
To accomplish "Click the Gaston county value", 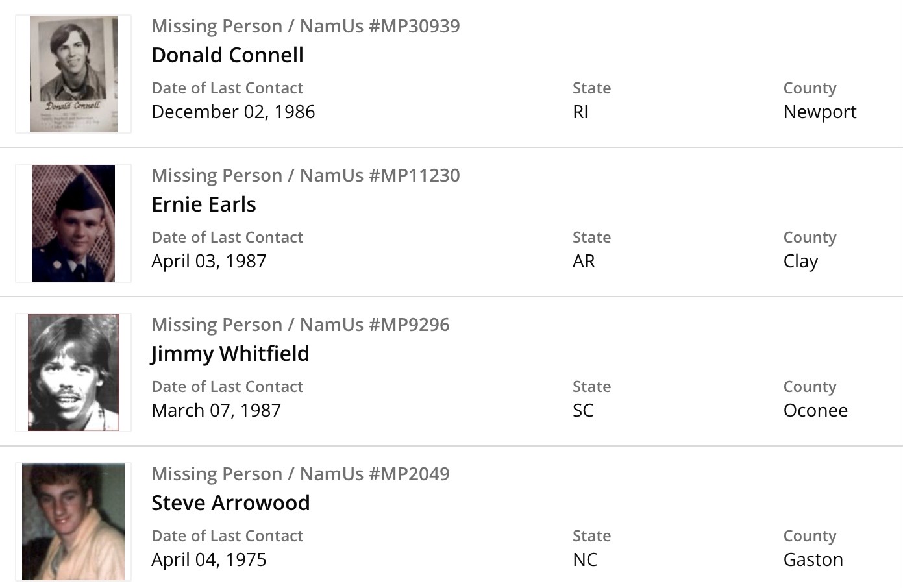I will click(x=813, y=559).
